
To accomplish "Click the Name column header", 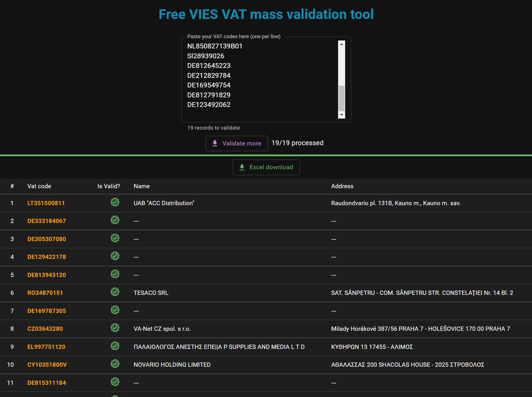I will (142, 186).
